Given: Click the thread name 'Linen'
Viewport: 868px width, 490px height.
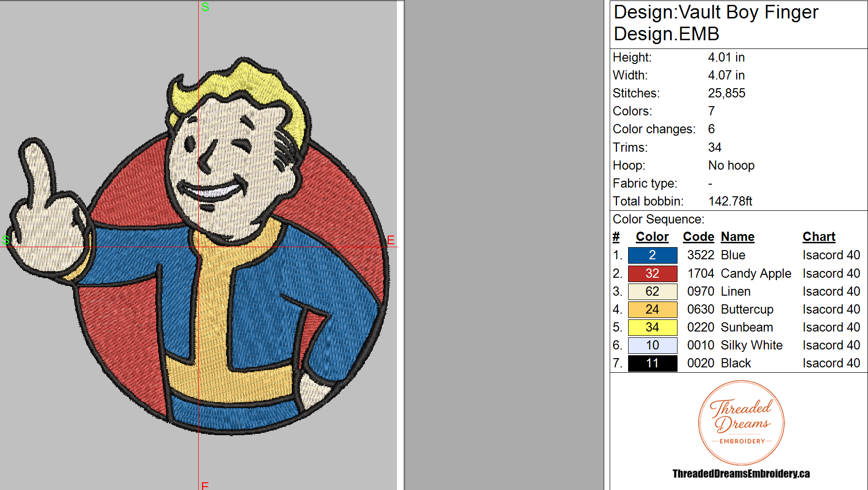Looking at the screenshot, I should point(736,291).
